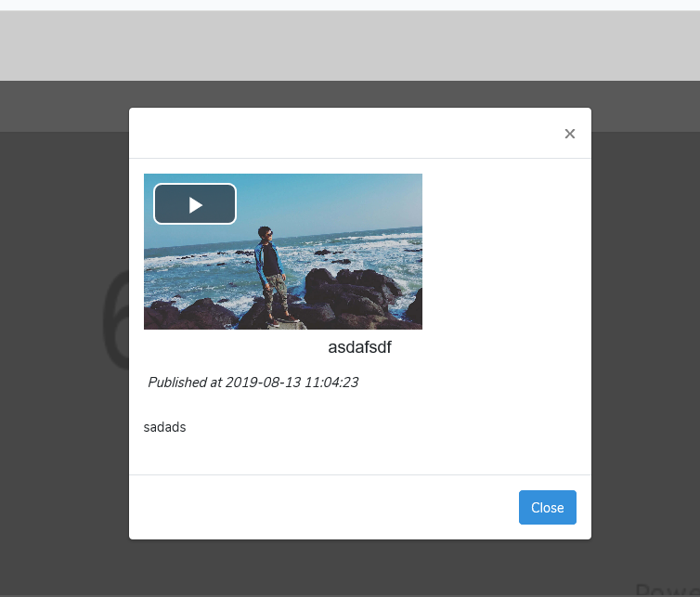The image size is (700, 597).
Task: Click the play button on the video
Action: [195, 204]
